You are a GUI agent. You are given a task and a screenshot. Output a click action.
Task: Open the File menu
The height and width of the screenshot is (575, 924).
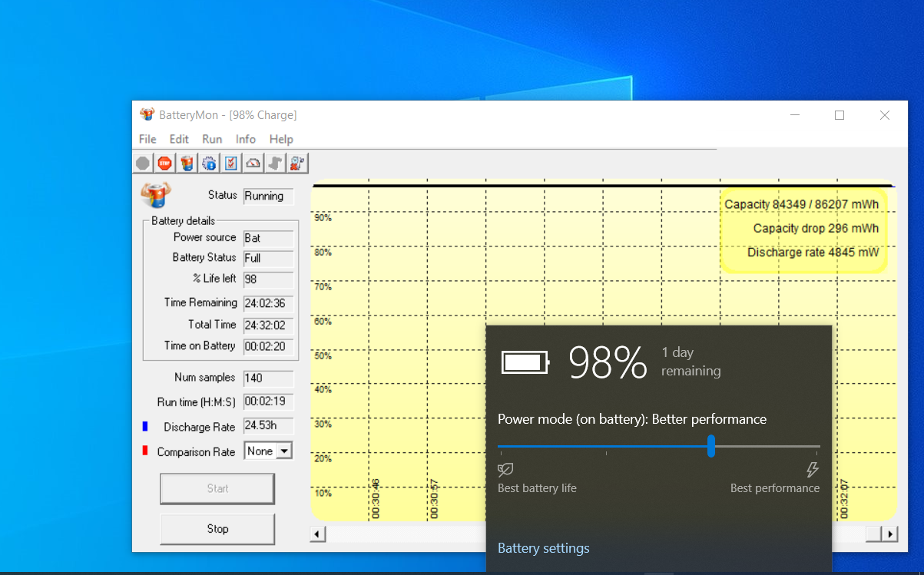147,139
